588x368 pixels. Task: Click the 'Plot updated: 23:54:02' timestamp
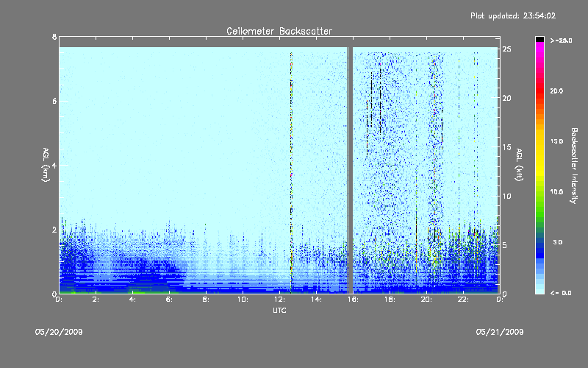(x=513, y=15)
